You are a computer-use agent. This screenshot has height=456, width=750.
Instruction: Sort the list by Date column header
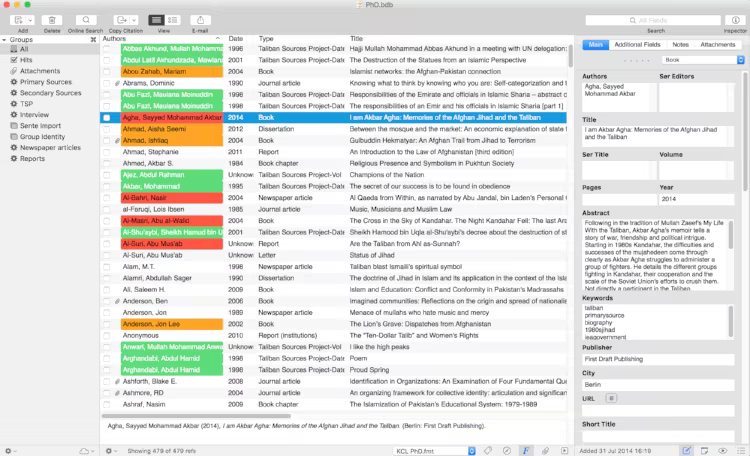[236, 39]
